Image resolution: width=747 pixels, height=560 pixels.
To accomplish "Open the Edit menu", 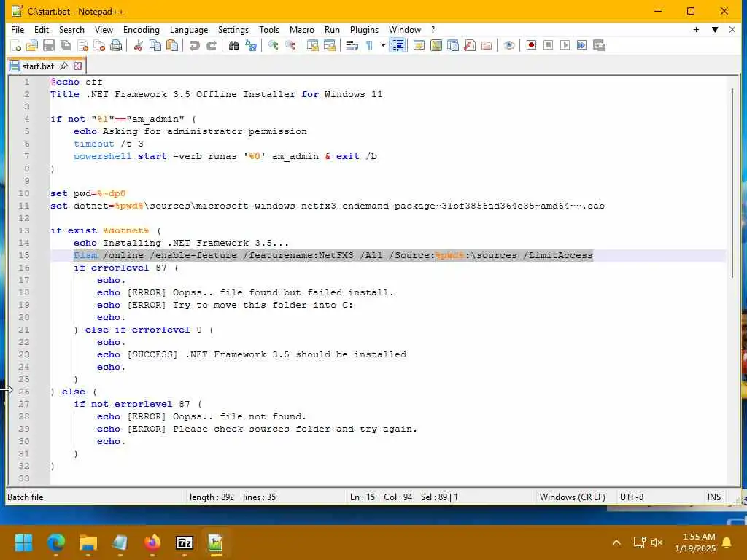I will click(x=42, y=29).
